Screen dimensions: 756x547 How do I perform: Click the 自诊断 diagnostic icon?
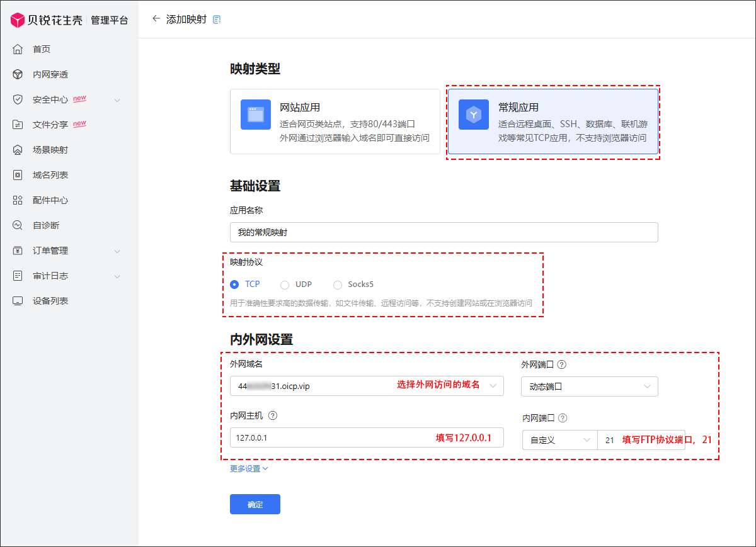click(x=18, y=225)
